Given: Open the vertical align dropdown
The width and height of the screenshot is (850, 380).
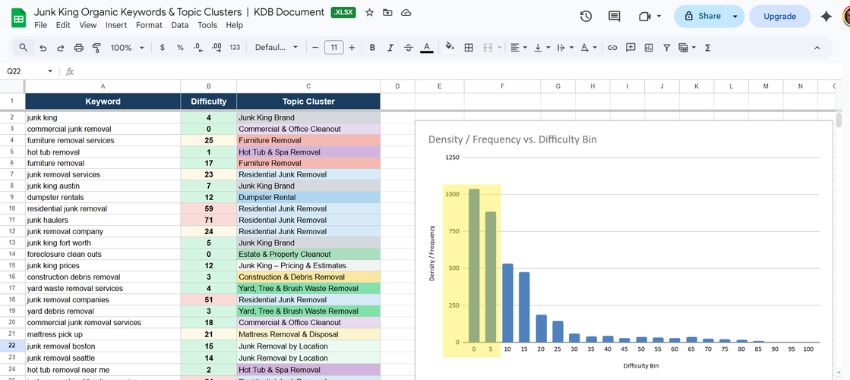Looking at the screenshot, I should tap(542, 48).
